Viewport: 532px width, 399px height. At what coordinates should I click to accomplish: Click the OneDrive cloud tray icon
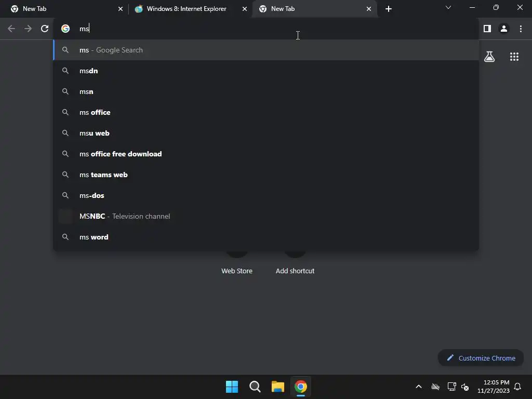(435, 387)
